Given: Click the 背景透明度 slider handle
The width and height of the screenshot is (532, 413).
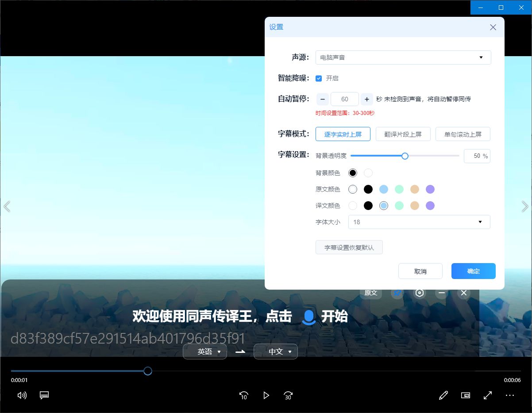Looking at the screenshot, I should coord(405,156).
